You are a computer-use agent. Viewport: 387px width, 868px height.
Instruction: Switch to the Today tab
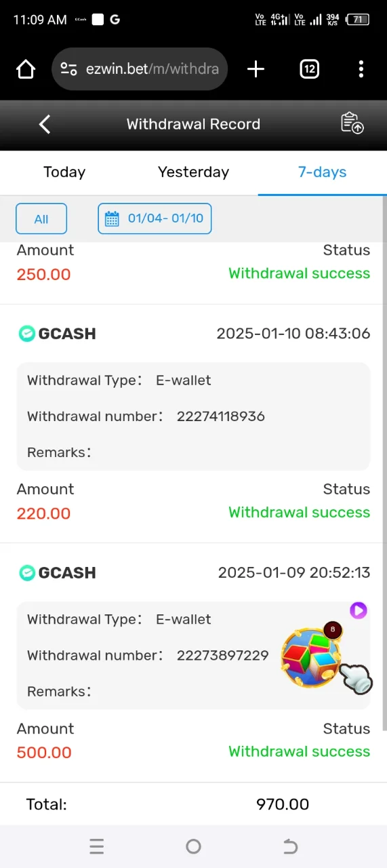coord(64,172)
